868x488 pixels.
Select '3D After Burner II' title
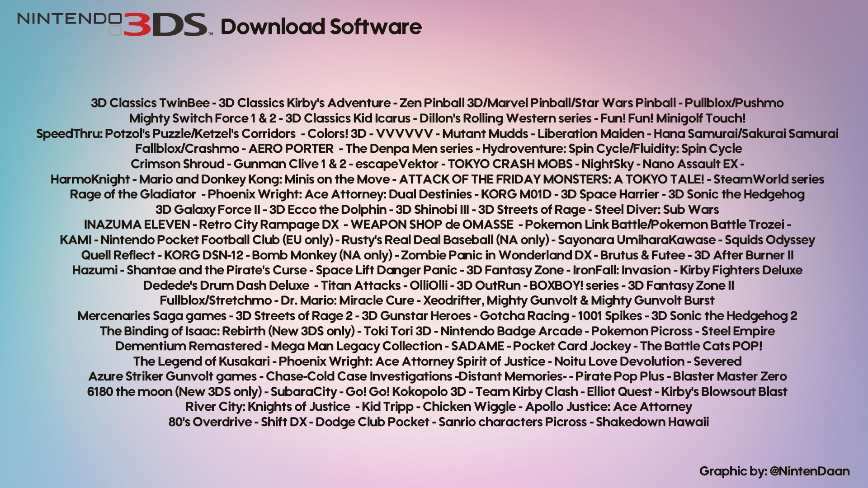(744, 255)
